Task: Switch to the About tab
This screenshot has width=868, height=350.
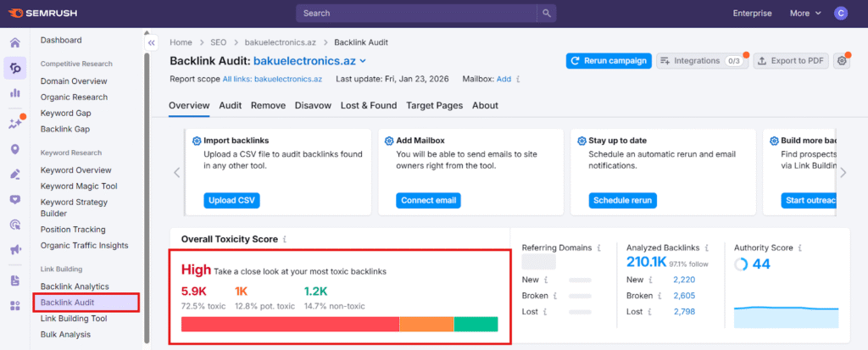Action: [485, 105]
